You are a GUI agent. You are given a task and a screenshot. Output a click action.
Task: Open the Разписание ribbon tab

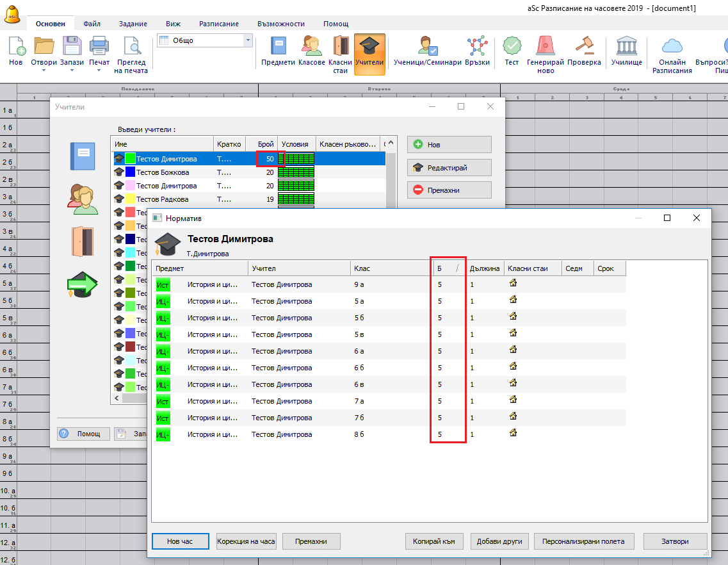[218, 24]
